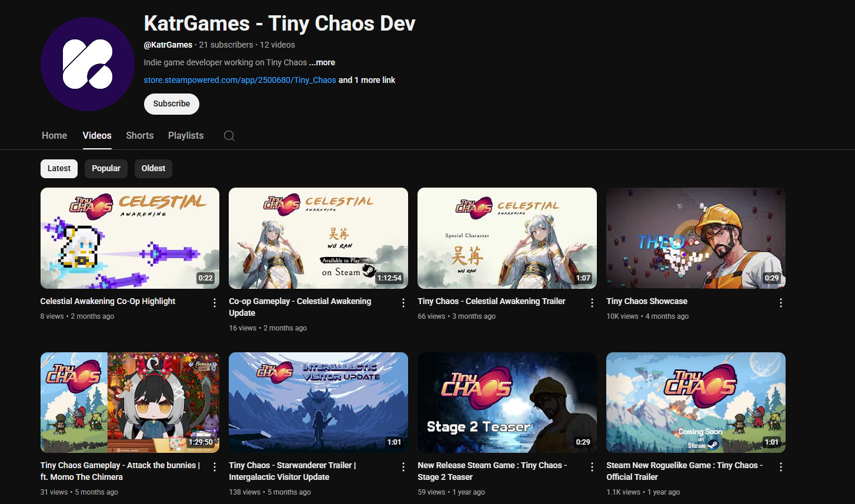Open the KatrGames channel avatar

(x=88, y=64)
